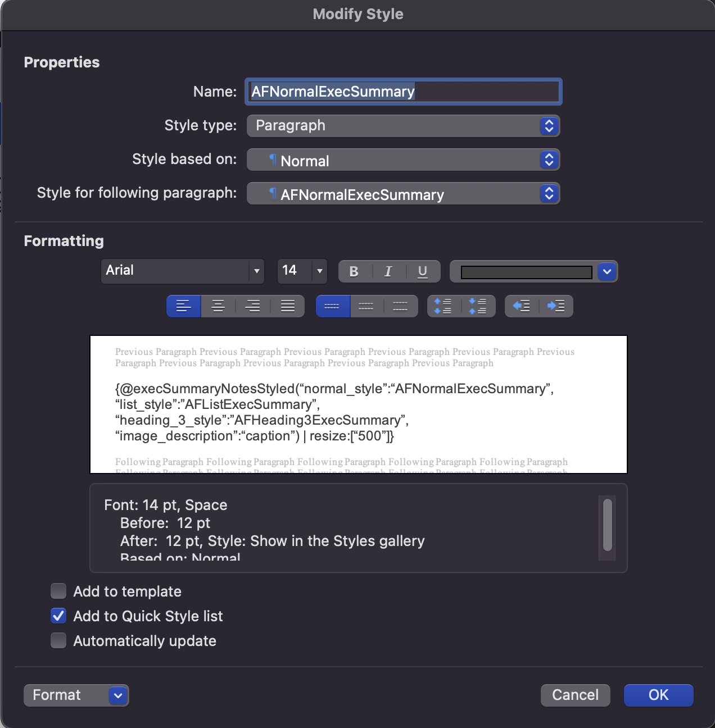The width and height of the screenshot is (715, 728).
Task: Select align left paragraph icon
Action: click(x=184, y=306)
